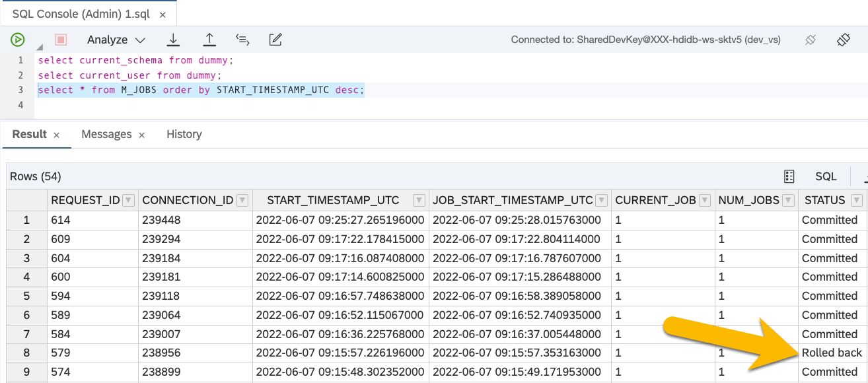Switch to the History tab
Image resolution: width=868 pixels, height=383 pixels.
[184, 134]
